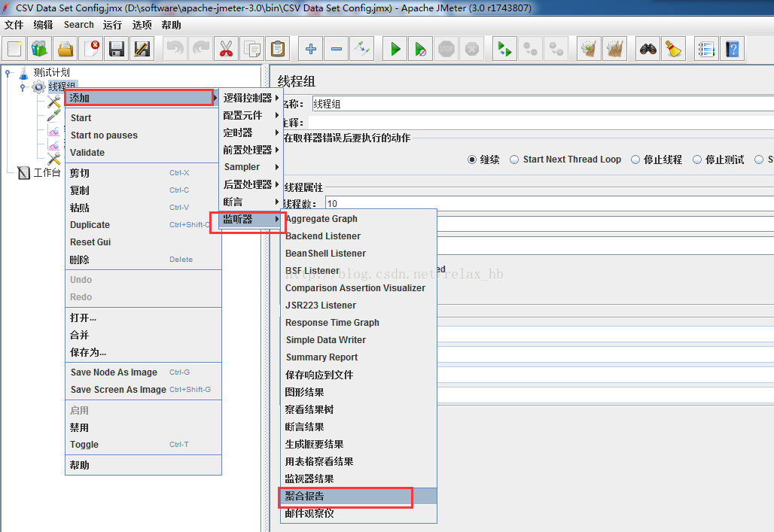Click Save Node As Image entry
Image resolution: width=774 pixels, height=532 pixels.
(143, 372)
